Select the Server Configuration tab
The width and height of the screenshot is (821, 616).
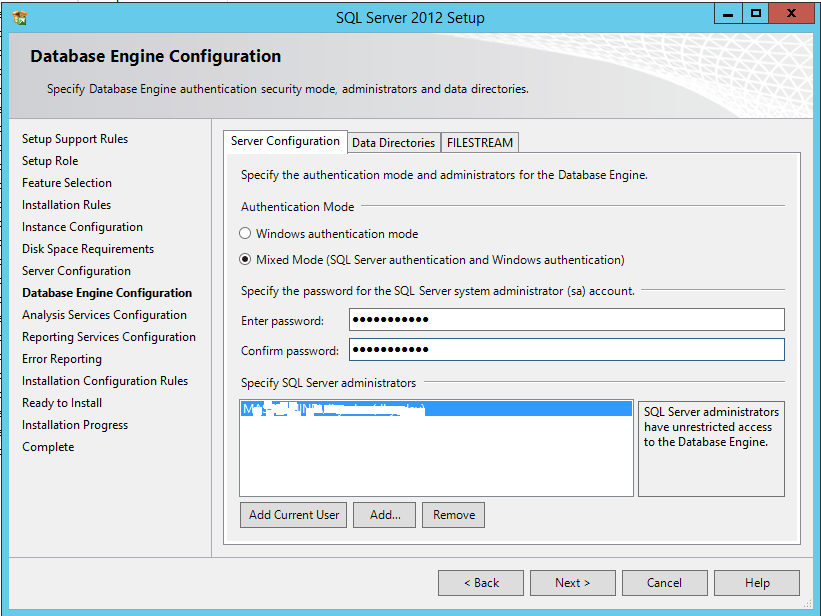click(285, 141)
